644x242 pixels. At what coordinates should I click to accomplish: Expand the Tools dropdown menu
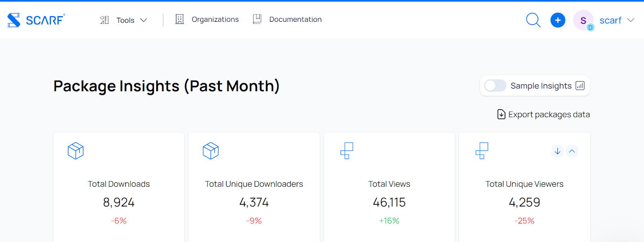coord(124,20)
